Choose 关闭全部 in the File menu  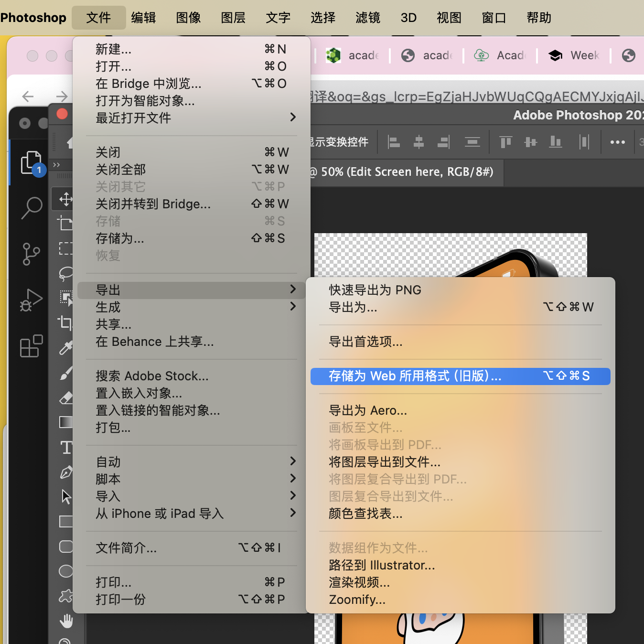[191, 169]
